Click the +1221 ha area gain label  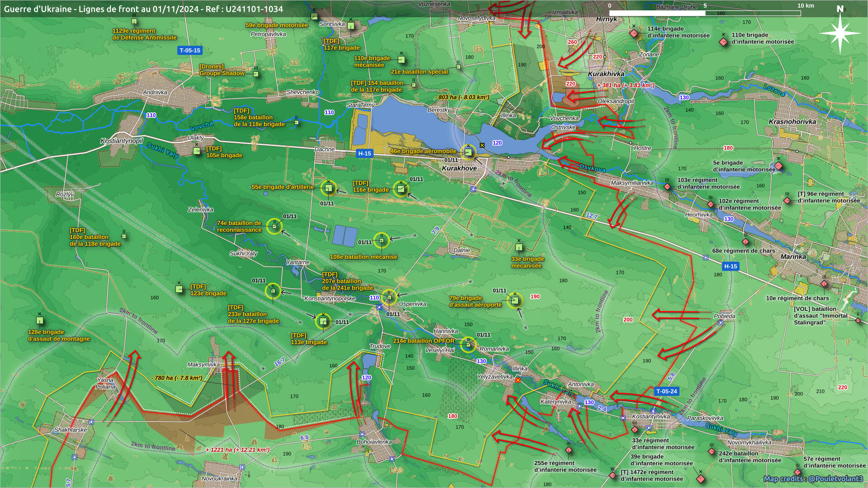(237, 450)
